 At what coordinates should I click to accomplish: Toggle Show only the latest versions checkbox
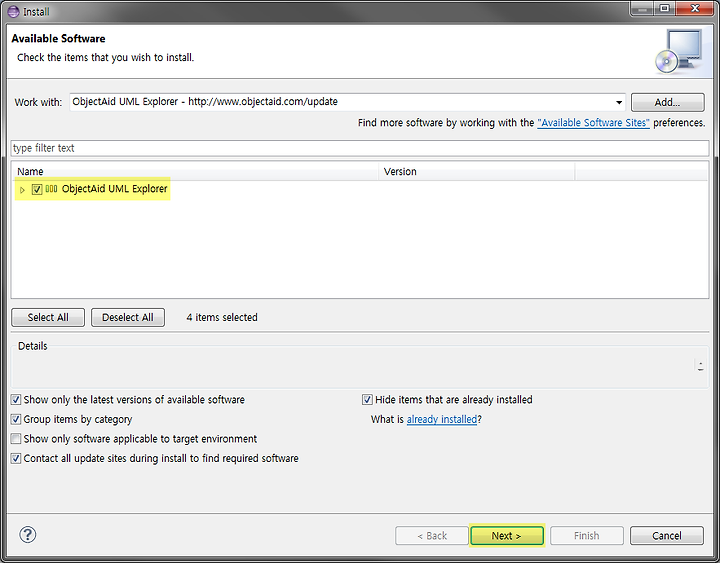tap(16, 400)
